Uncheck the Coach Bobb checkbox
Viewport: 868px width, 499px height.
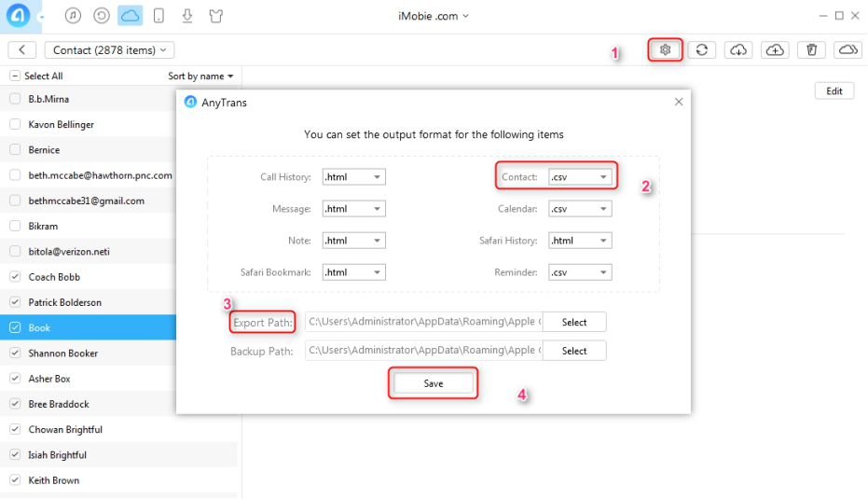point(15,277)
